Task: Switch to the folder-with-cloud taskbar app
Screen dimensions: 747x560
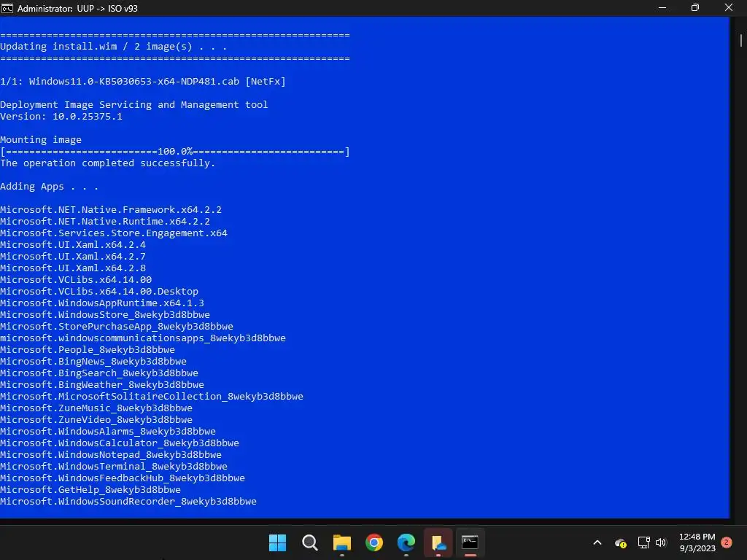Action: [x=438, y=542]
